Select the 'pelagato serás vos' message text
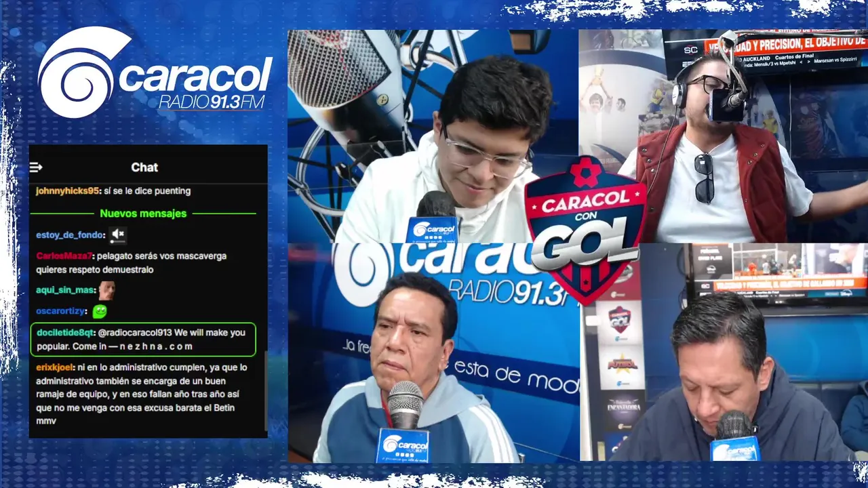Viewport: 868px width, 488px height. tap(132, 263)
